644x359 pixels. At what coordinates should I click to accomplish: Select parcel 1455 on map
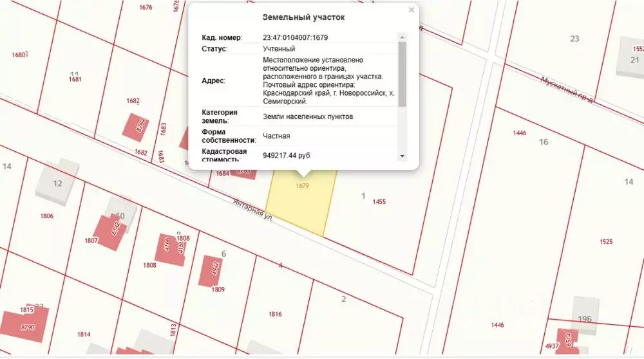click(x=379, y=201)
